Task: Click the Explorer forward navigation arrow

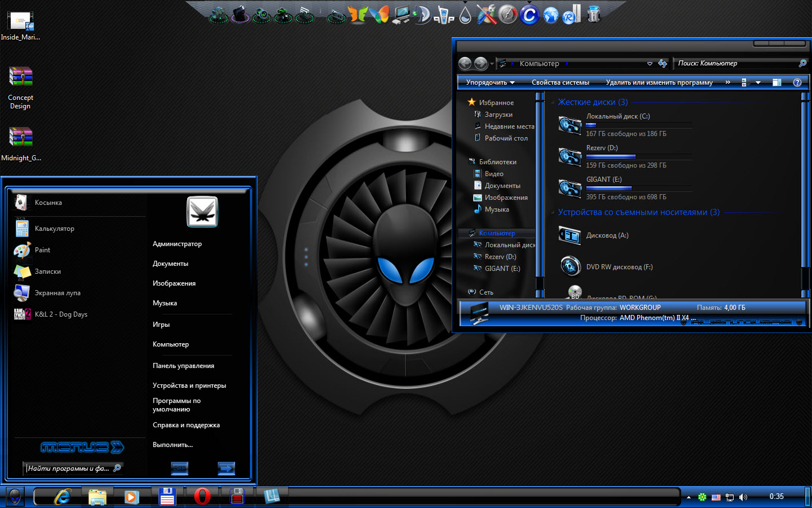Action: [480, 64]
